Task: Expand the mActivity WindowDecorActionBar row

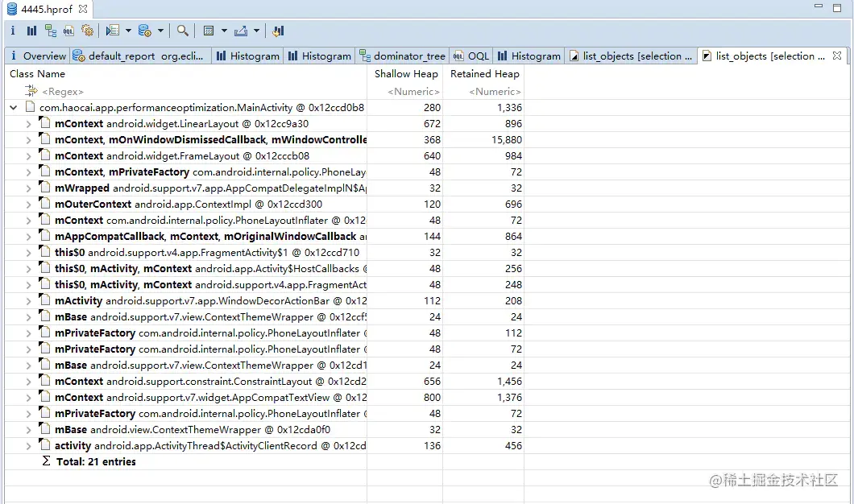Action: pyautogui.click(x=28, y=301)
